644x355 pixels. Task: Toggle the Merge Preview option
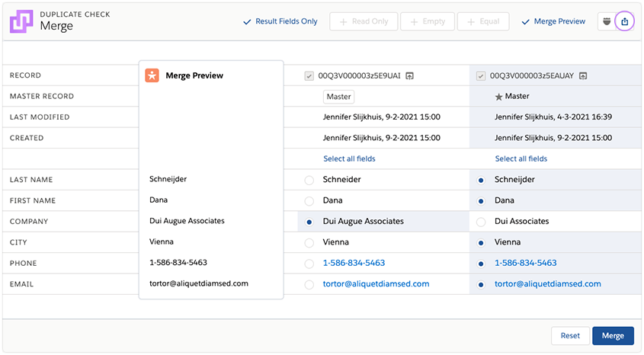click(x=553, y=21)
